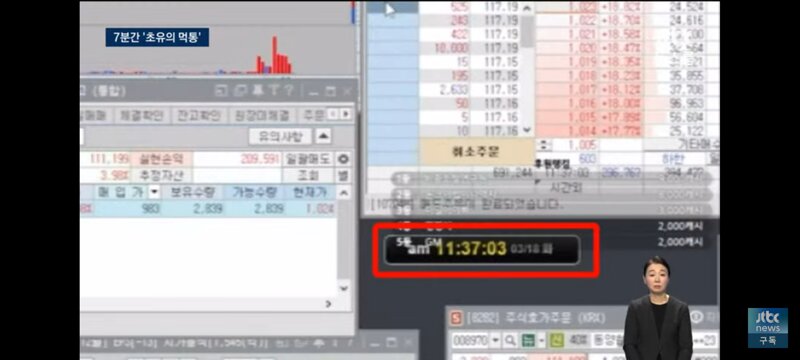Click the magnifier stock search icon
Screen dimensions: 800x360
(x=510, y=340)
